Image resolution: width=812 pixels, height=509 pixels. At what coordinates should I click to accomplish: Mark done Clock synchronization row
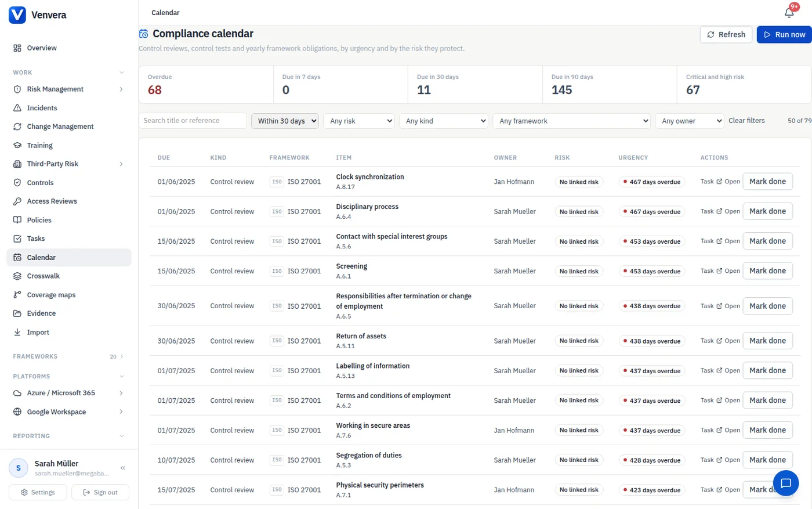pyautogui.click(x=767, y=182)
